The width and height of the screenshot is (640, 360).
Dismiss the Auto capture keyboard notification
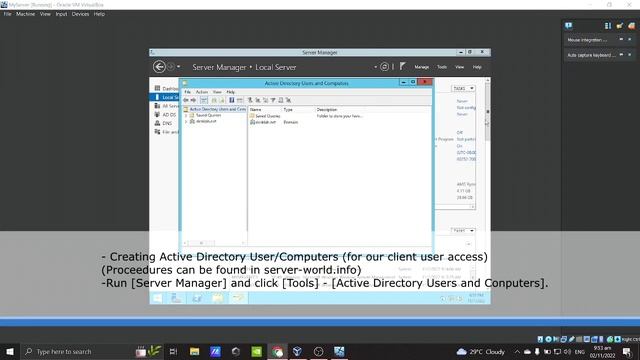click(x=629, y=55)
